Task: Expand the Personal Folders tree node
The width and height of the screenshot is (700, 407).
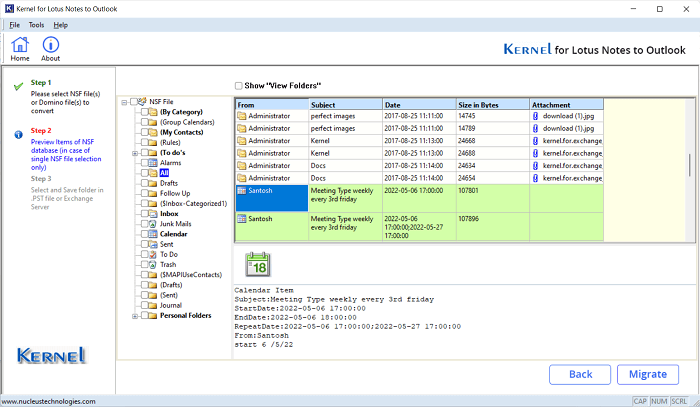Action: 135,316
